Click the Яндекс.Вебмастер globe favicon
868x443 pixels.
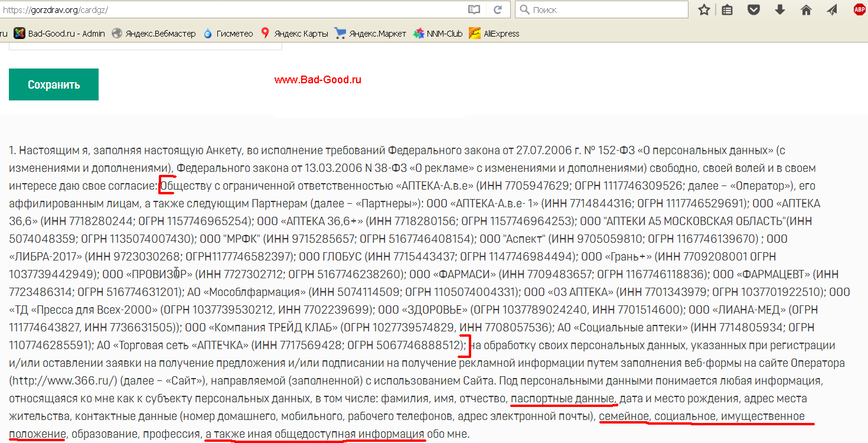pyautogui.click(x=117, y=34)
